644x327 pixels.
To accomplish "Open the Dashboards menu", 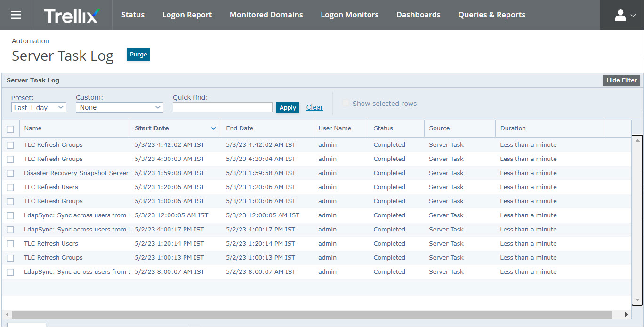I will click(x=419, y=15).
